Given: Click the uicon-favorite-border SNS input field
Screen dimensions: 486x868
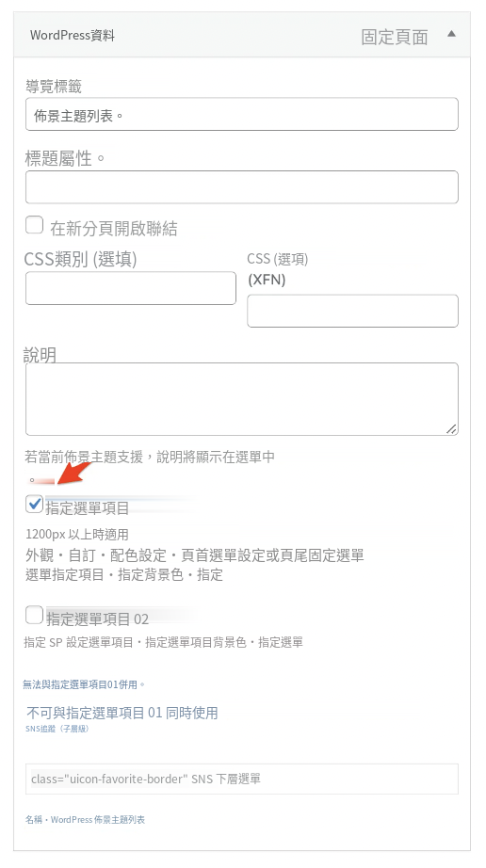Looking at the screenshot, I should [x=242, y=779].
